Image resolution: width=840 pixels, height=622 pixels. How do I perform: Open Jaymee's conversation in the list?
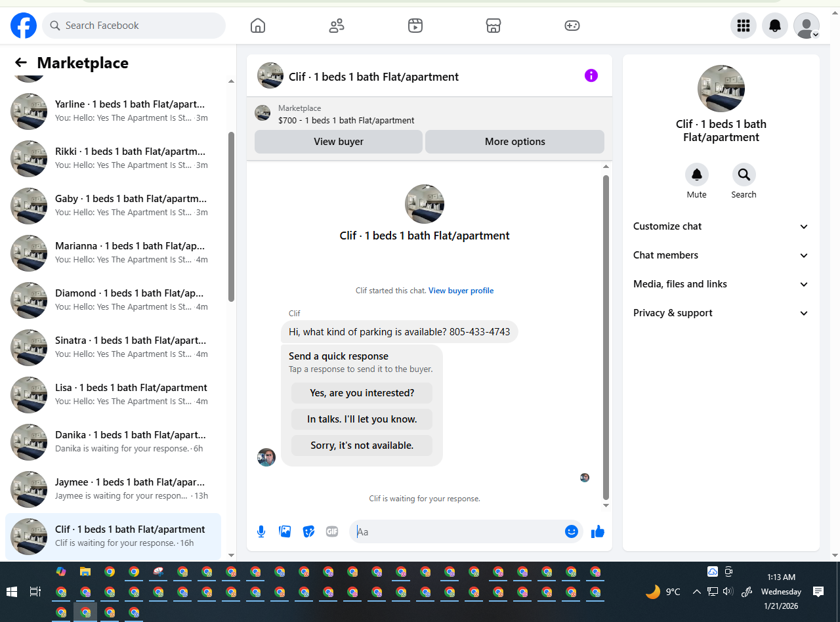click(x=114, y=489)
